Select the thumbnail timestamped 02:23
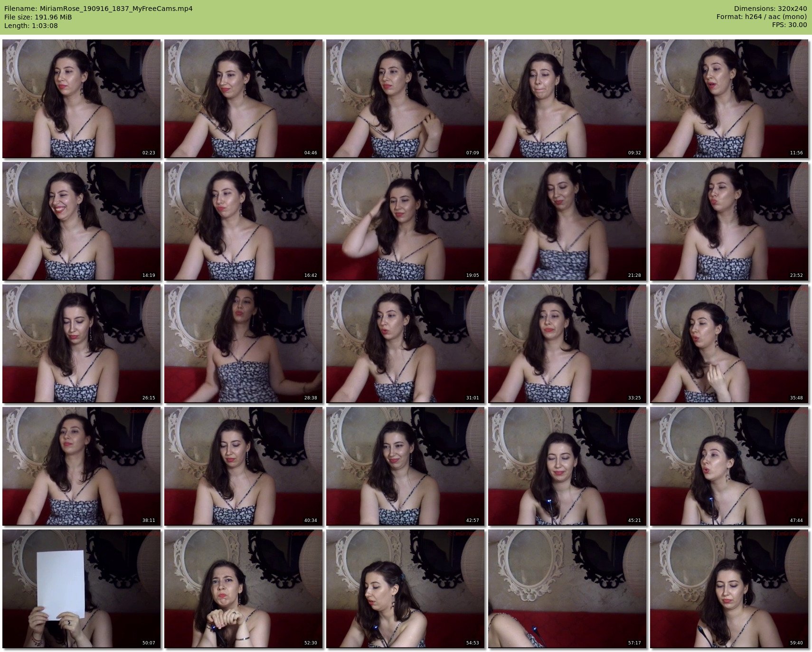 click(82, 98)
